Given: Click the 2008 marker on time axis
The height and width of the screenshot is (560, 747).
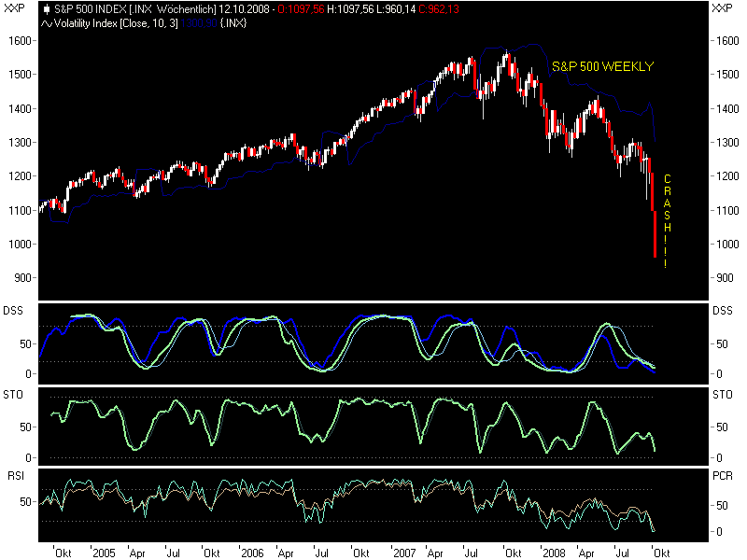Looking at the screenshot, I should pos(554,553).
